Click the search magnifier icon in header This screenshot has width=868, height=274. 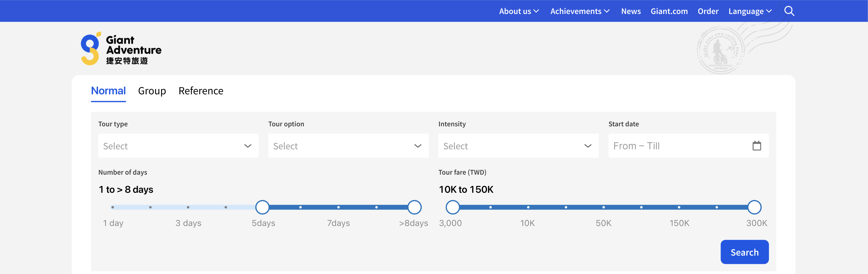coord(789,11)
